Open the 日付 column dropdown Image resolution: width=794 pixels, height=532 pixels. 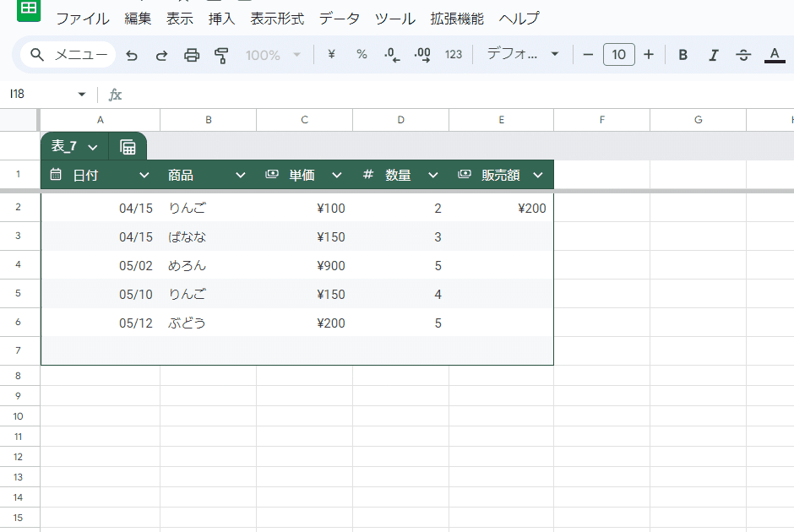(144, 175)
